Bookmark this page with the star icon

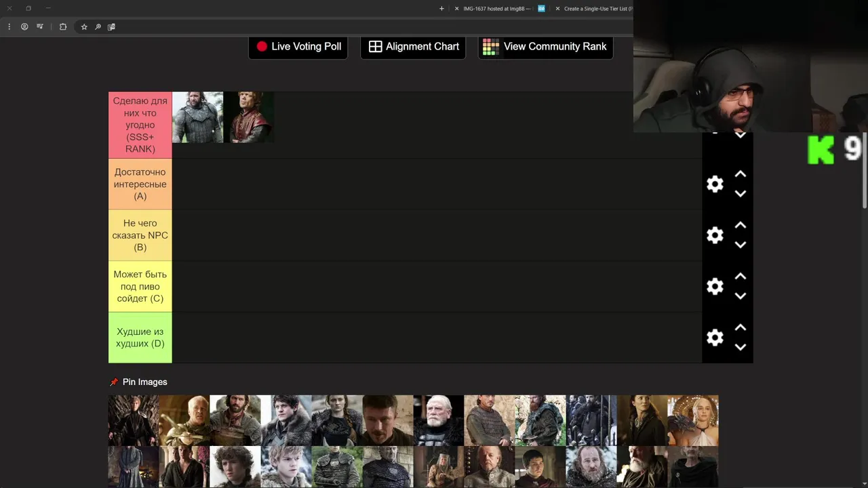pos(84,27)
